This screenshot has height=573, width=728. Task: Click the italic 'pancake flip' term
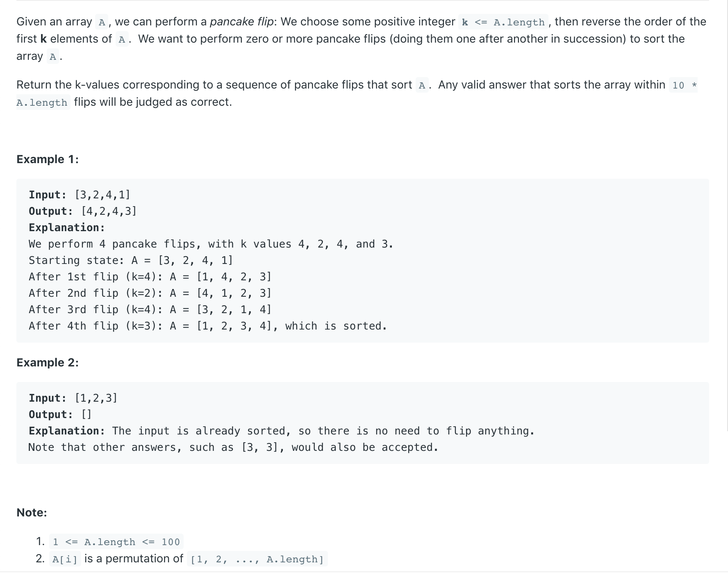click(x=241, y=22)
